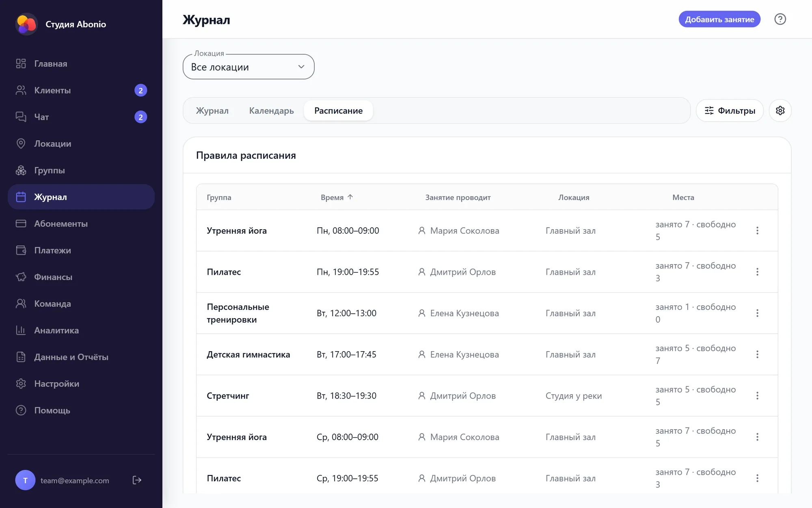Open three-dot menu for Персональные тренировки row
812x508 pixels.
click(757, 313)
